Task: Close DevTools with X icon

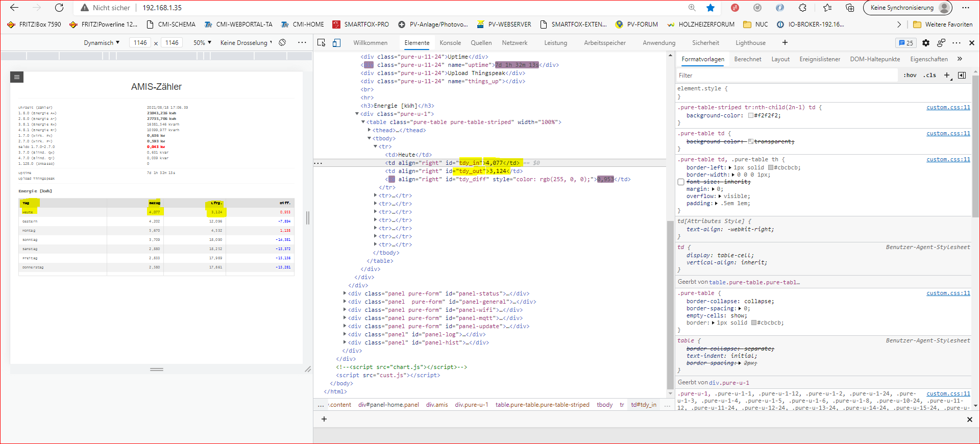Action: (x=971, y=43)
